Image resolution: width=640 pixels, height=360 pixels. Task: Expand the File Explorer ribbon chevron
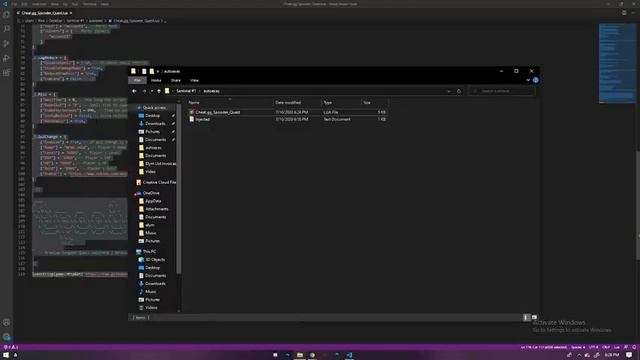pos(528,80)
